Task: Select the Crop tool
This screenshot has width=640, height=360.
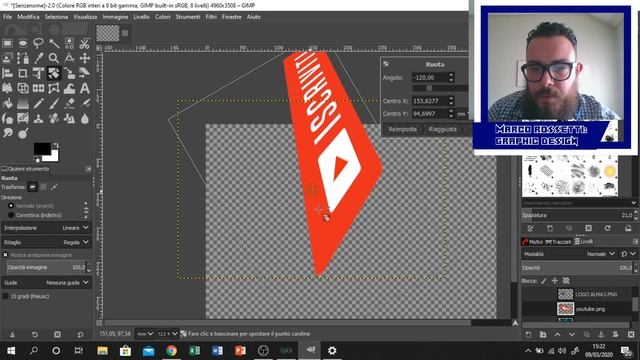Action: click(x=23, y=73)
